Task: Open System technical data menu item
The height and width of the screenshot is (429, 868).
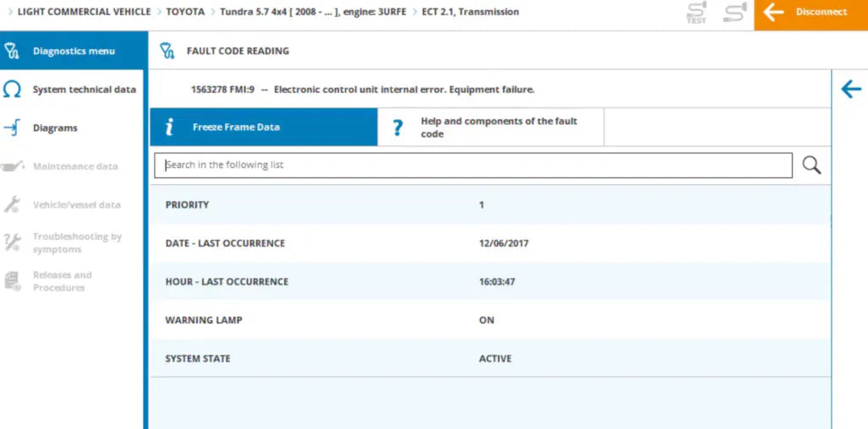Action: pyautogui.click(x=84, y=90)
